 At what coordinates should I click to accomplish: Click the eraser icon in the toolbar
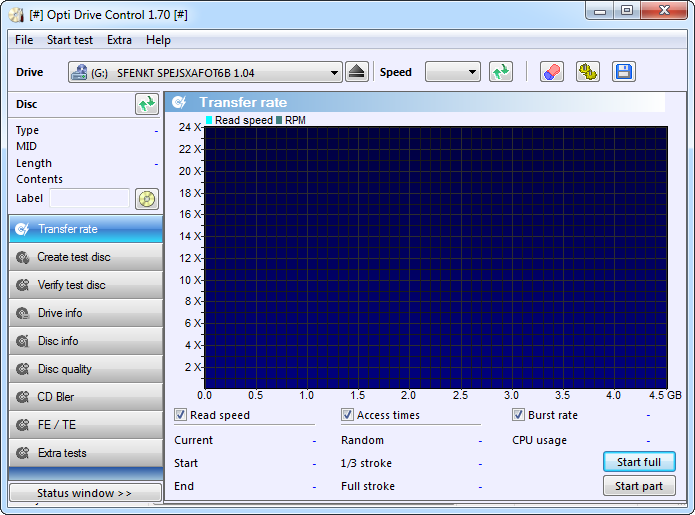click(x=552, y=72)
